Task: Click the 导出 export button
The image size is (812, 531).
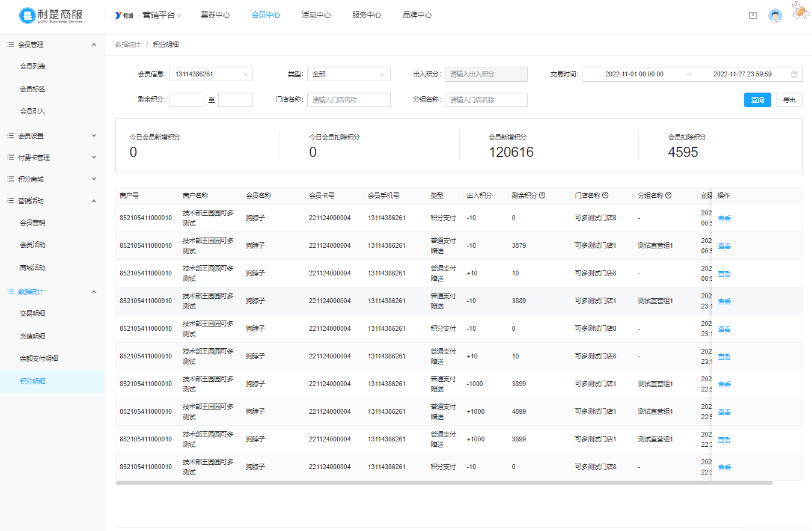Action: point(789,100)
